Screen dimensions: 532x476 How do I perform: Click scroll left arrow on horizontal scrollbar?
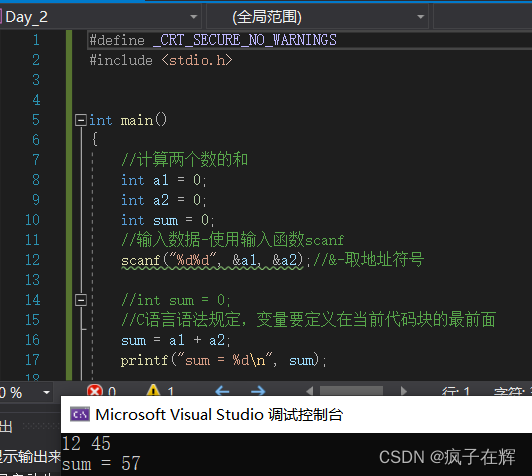click(309, 391)
